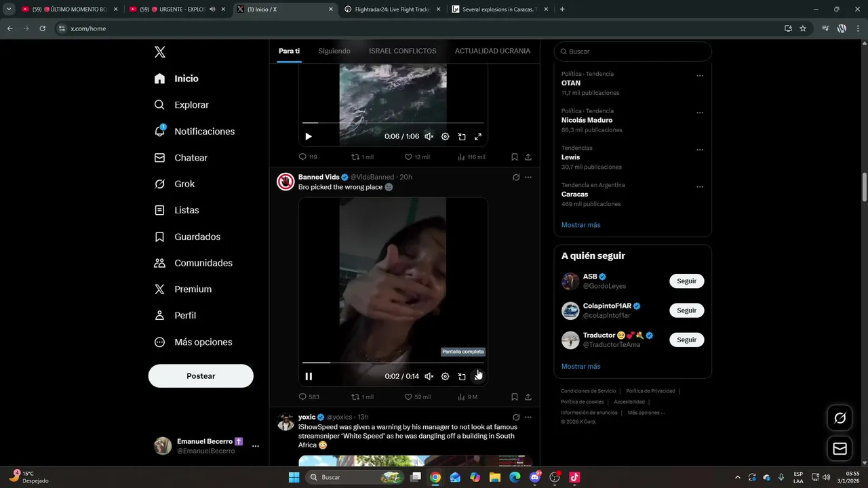Open Más opciones footer link

646,413
